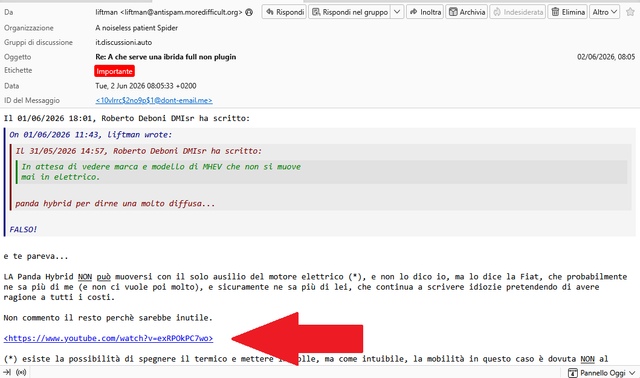Click quote header 'On 01/06/2026 11:43, liftman wrote:'
The height and width of the screenshot is (378, 640).
pyautogui.click(x=91, y=135)
